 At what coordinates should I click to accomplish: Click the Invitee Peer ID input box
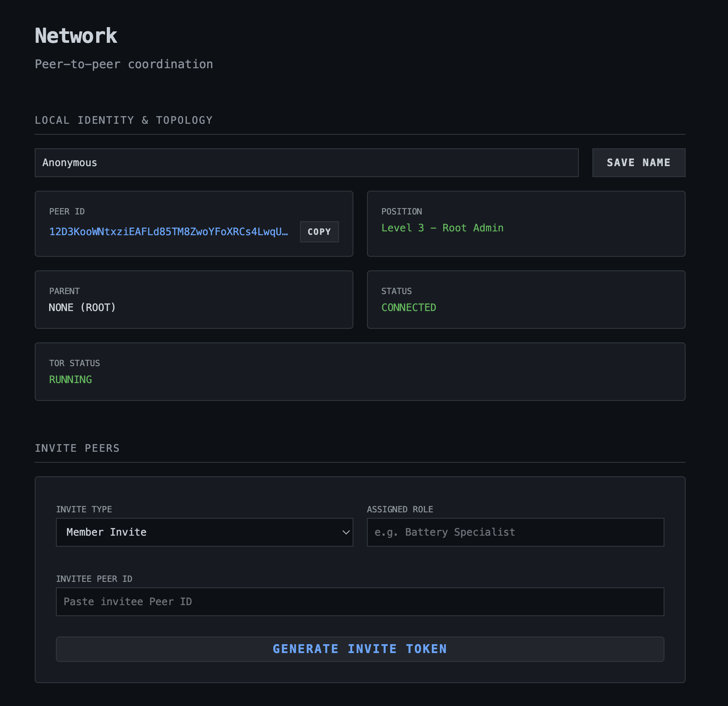[x=359, y=602]
